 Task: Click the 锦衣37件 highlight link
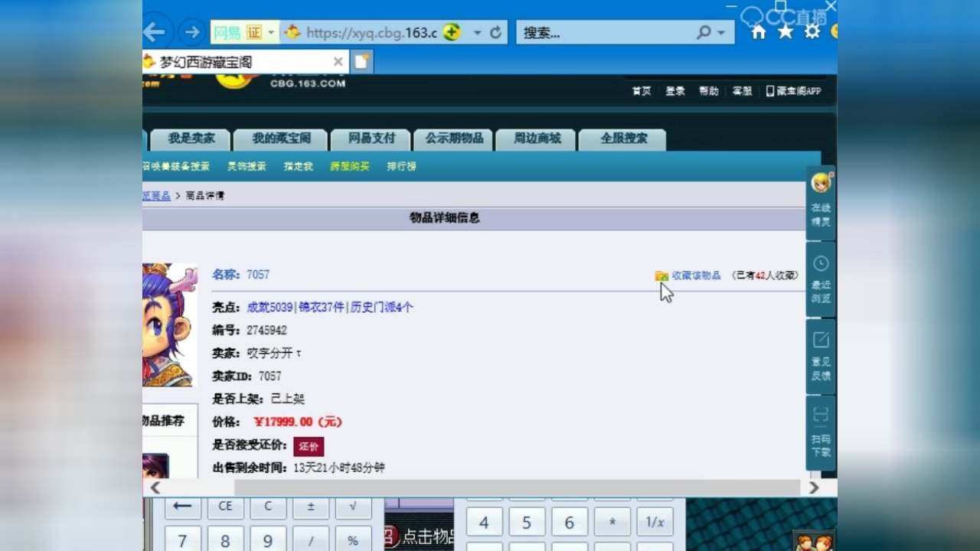click(322, 308)
